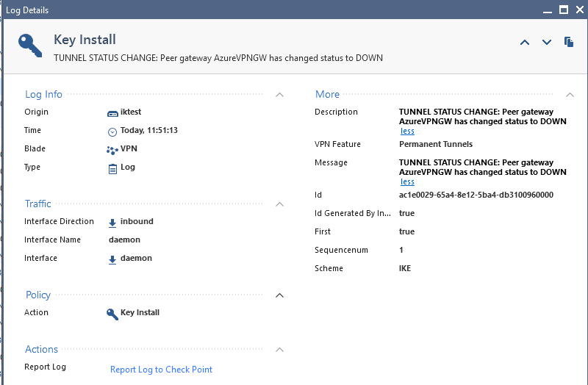Screen dimensions: 588x385
Task: Select the Id value ac1e0029-65a4 text
Action: click(x=476, y=195)
